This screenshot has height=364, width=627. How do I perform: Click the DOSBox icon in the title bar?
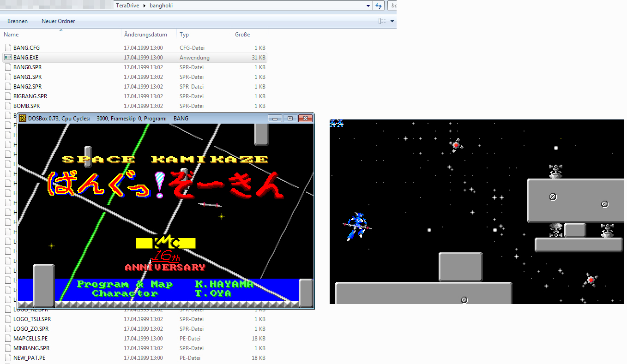coord(22,118)
